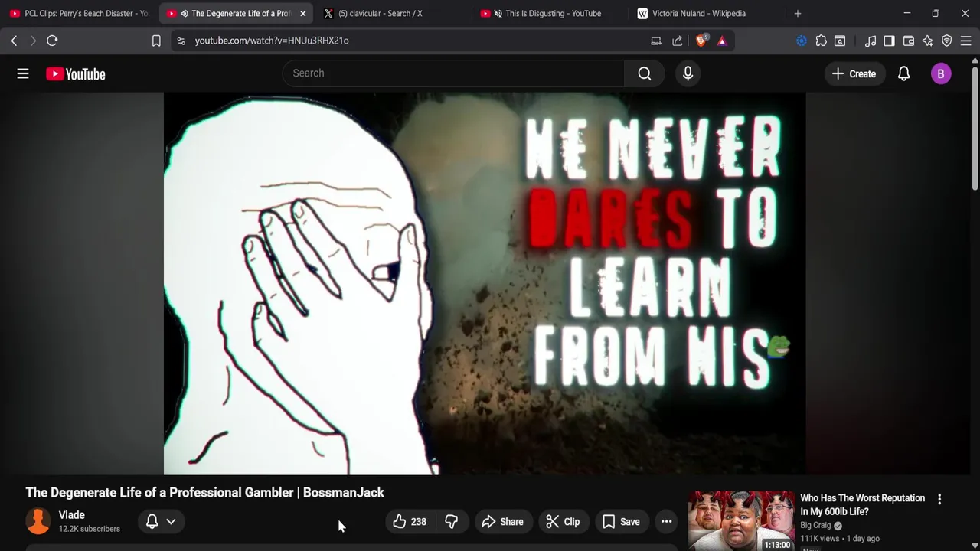Click the Create button
The height and width of the screenshot is (551, 980).
tap(854, 73)
